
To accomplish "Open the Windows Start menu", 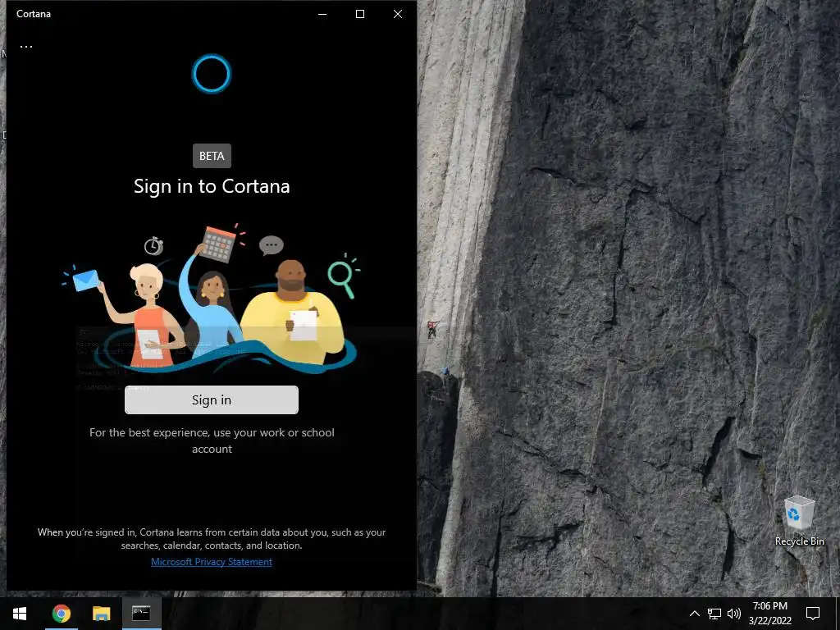I will 20,614.
